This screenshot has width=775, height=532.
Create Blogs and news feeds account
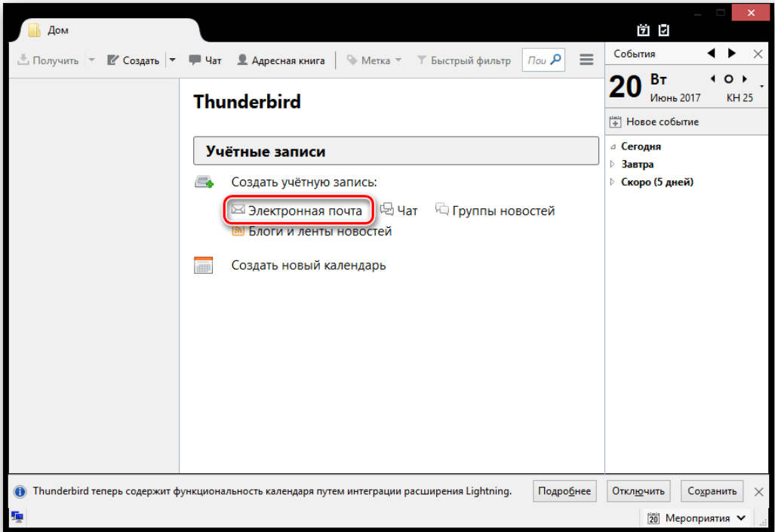tap(312, 232)
